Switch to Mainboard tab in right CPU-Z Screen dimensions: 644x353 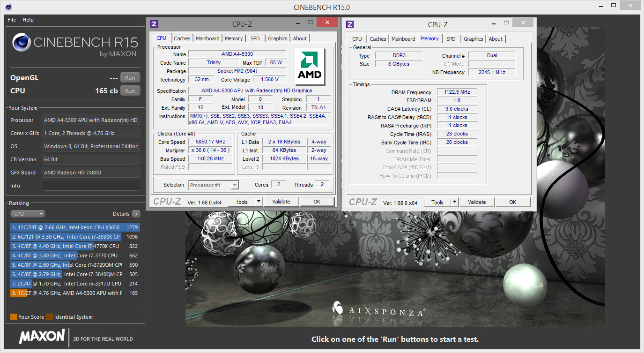pos(403,39)
